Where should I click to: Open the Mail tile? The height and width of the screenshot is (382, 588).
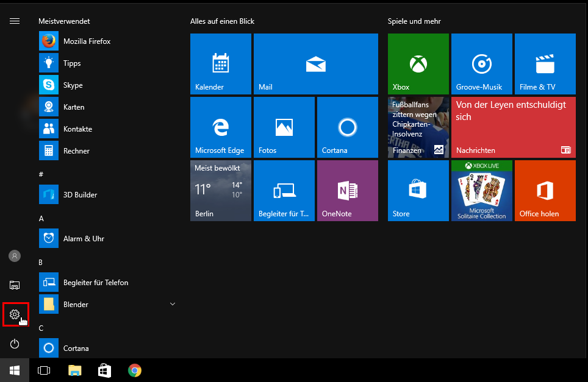tap(316, 63)
